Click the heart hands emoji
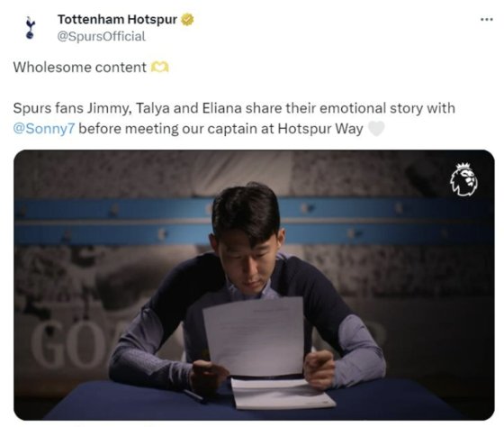Image resolution: width=504 pixels, height=427 pixels. point(160,68)
